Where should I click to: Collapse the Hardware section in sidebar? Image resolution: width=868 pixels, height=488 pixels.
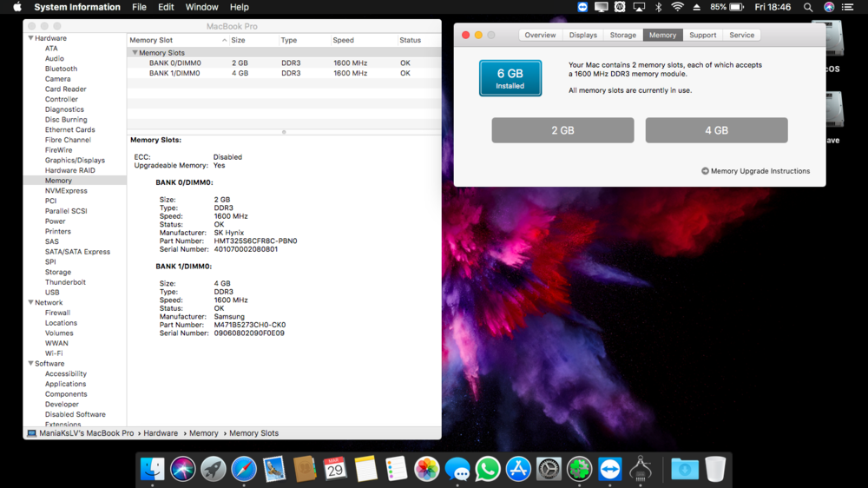pos(31,38)
